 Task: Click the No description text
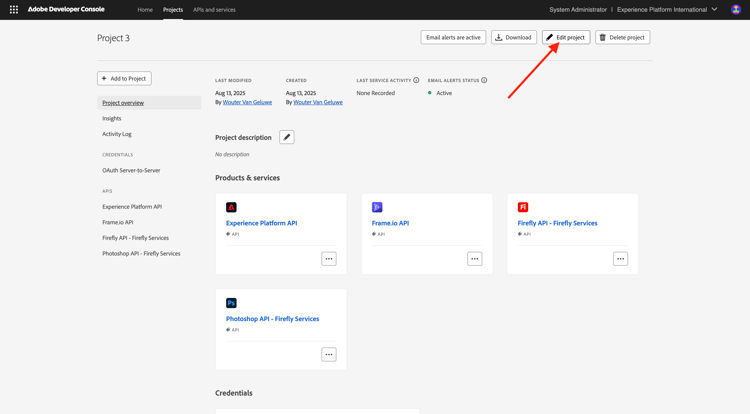[232, 154]
